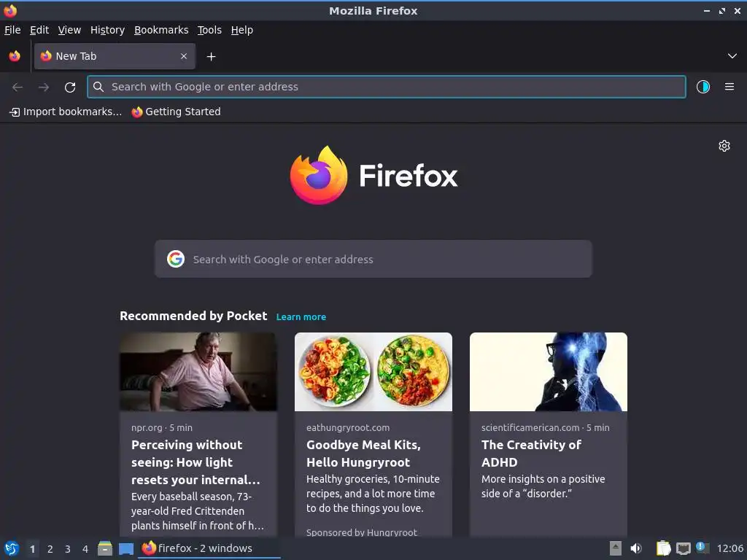The height and width of the screenshot is (560, 747).
Task: Click the npr.org · 5 min source text
Action: click(162, 427)
